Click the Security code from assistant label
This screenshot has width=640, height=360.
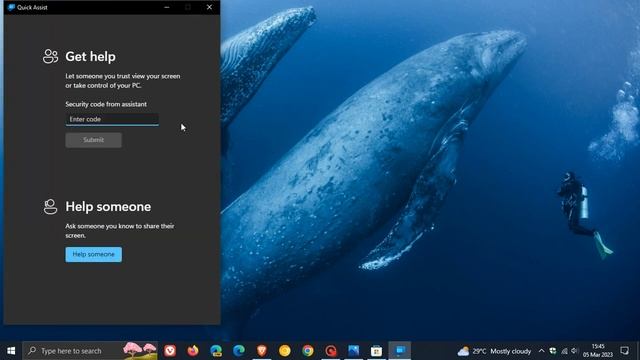[x=106, y=104]
